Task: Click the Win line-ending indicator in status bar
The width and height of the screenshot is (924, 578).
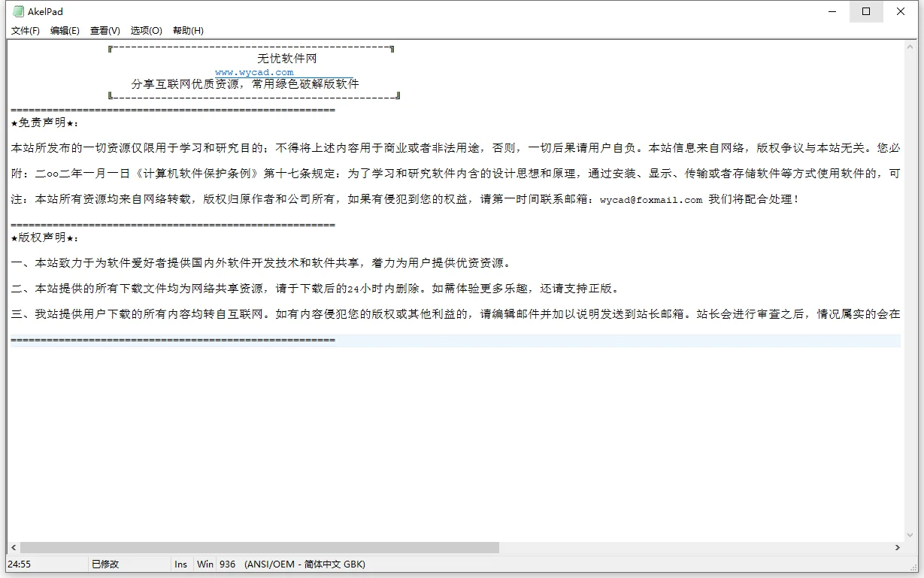Action: coord(204,564)
